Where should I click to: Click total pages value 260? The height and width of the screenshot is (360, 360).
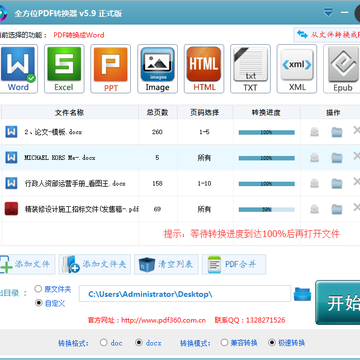[x=157, y=132]
